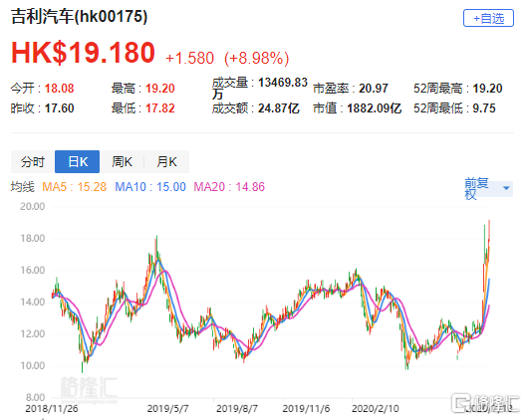Select the 日K chart tab
This screenshot has width=526, height=420.
(x=77, y=162)
